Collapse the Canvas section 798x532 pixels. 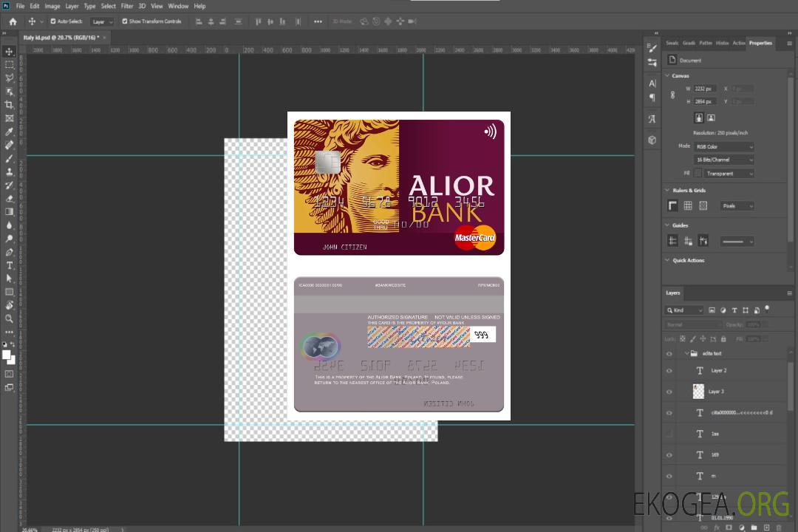coord(668,75)
